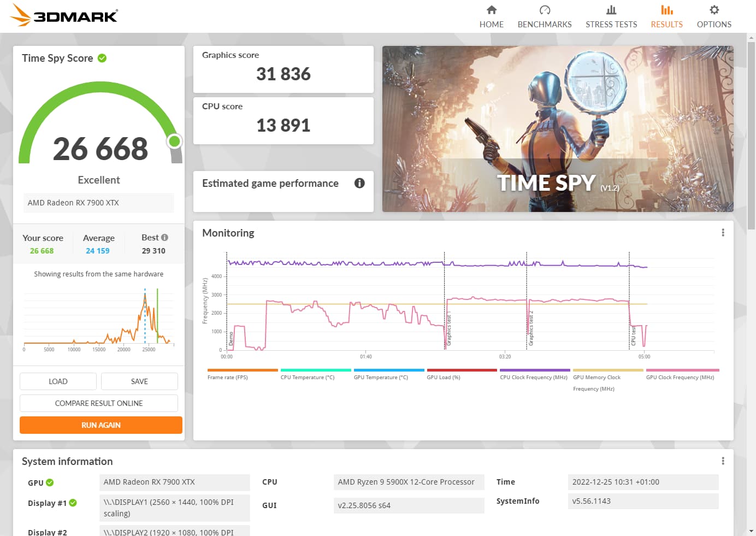Click the Load button
The height and width of the screenshot is (536, 756).
pyautogui.click(x=58, y=381)
